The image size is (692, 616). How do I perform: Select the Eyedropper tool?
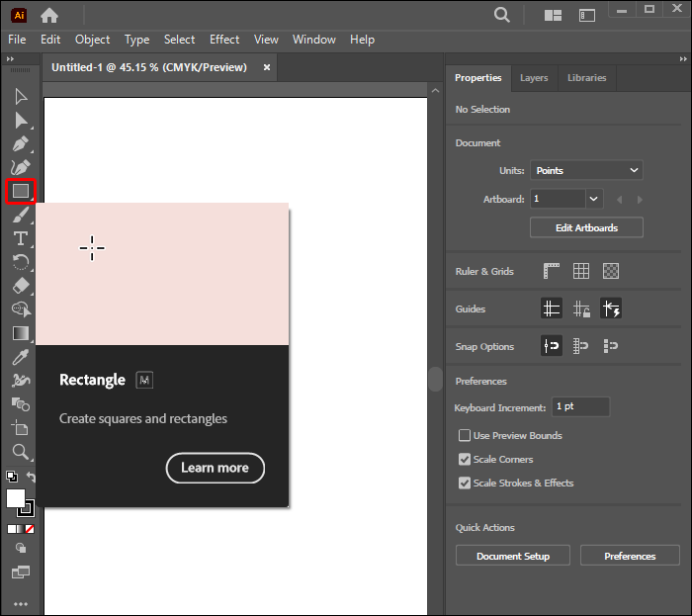(x=21, y=357)
